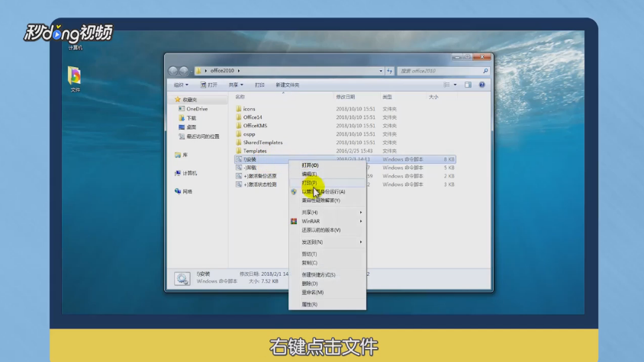
Task: Click the chevron after office2010 in the breadcrumb
Action: [x=239, y=71]
